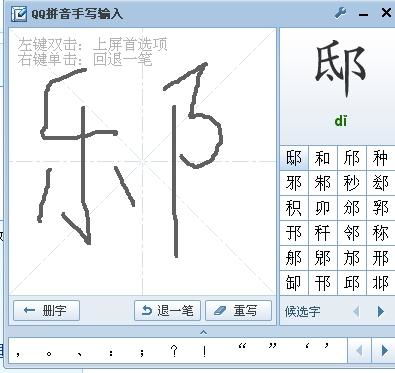Viewport: 395px width, 373px height.
Task: Choose candidate character 和
Action: click(322, 158)
